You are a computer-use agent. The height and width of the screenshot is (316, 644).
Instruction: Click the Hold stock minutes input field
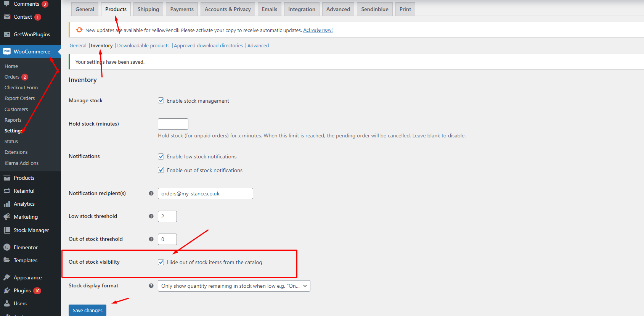pos(173,124)
